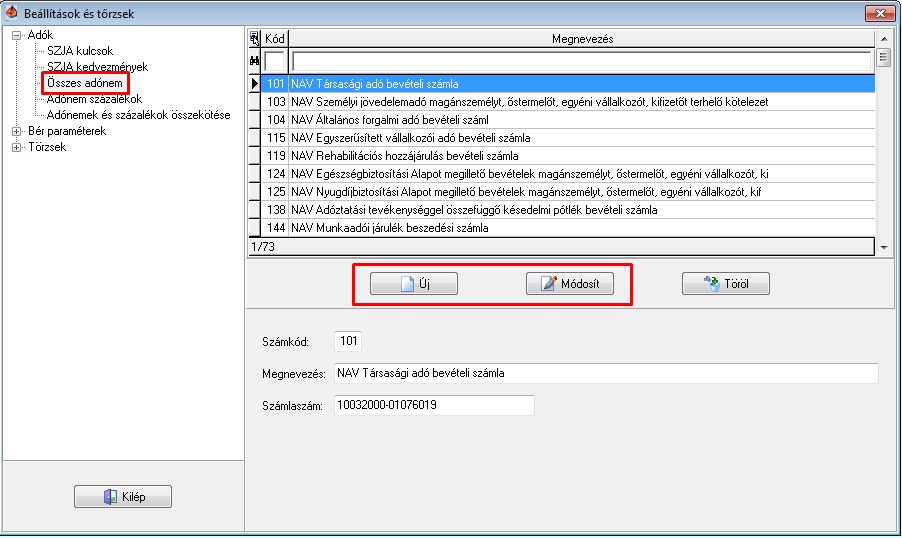Click the row selector of row 144

point(254,228)
